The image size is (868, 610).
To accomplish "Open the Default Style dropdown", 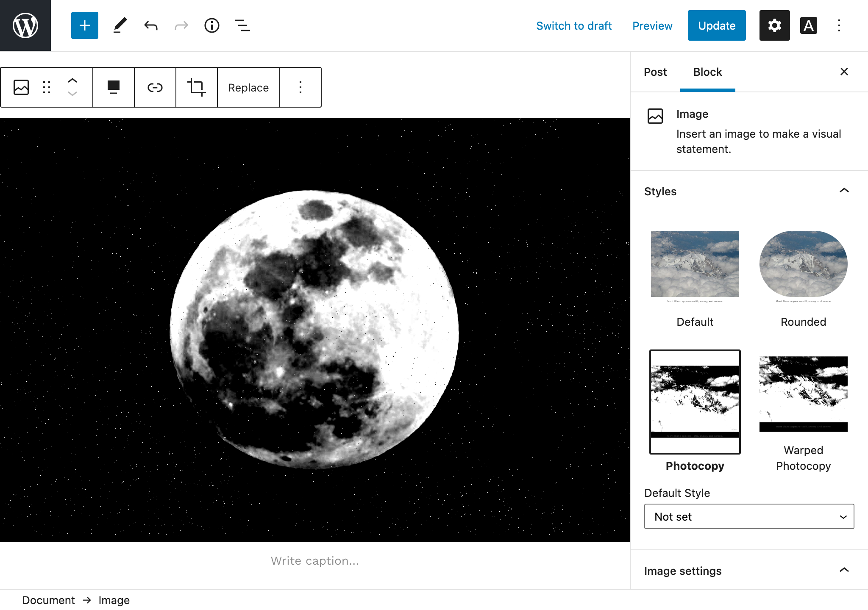I will click(749, 516).
